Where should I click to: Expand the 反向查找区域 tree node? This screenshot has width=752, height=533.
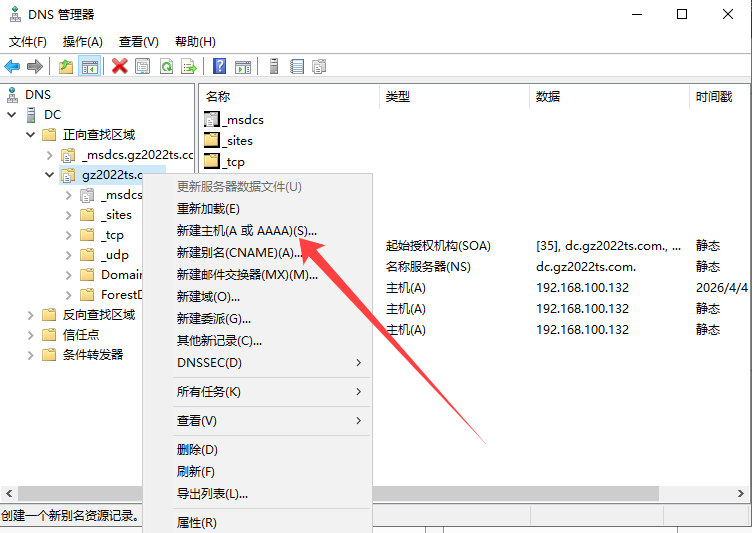click(x=30, y=315)
